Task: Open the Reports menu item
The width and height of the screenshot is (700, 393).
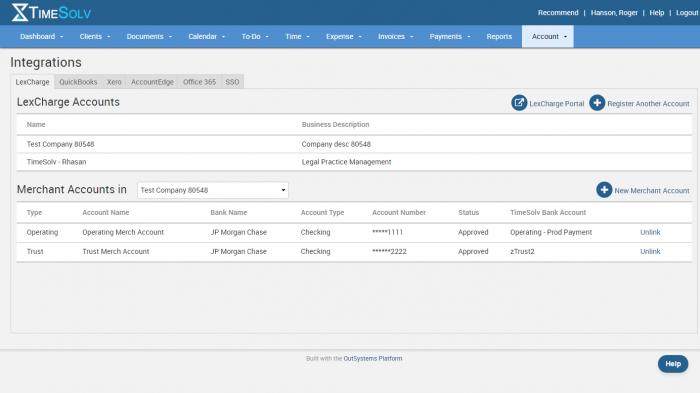Action: pos(499,37)
